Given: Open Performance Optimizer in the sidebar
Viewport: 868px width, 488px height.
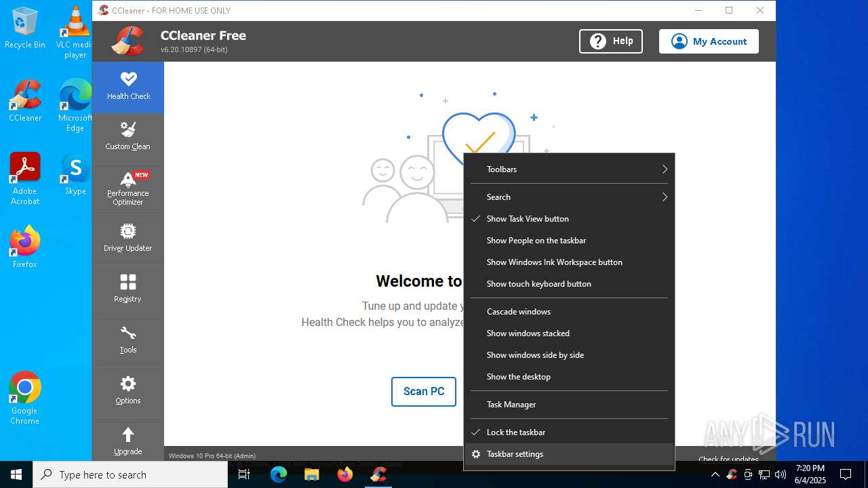Looking at the screenshot, I should (x=128, y=188).
